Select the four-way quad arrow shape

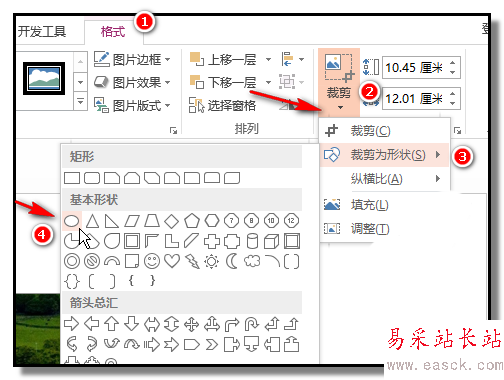(x=192, y=324)
